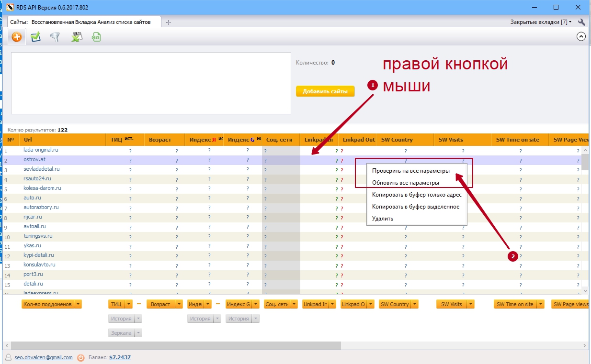This screenshot has height=364, width=591.
Task: Click the green checkmark toolbar icon
Action: click(35, 37)
